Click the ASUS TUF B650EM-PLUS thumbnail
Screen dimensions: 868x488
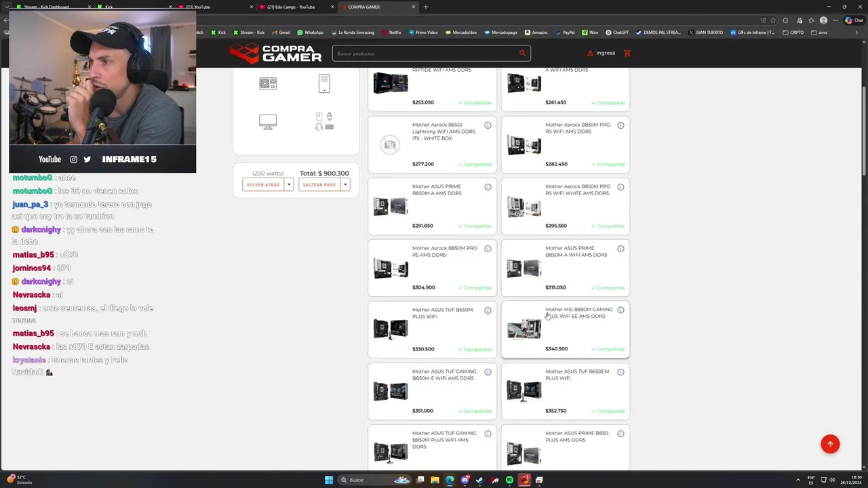point(524,391)
